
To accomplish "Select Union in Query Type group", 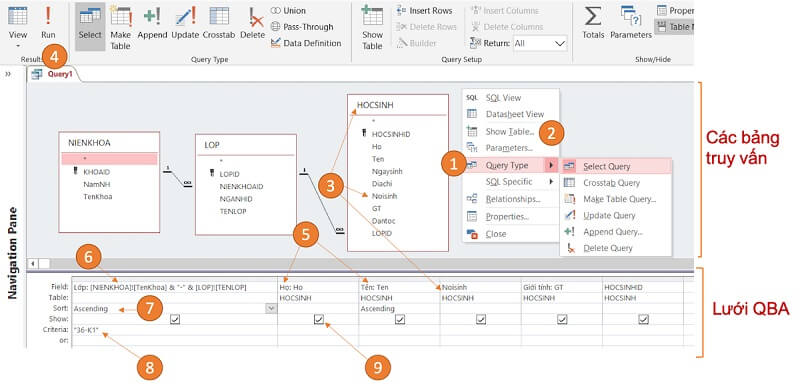I will [288, 11].
